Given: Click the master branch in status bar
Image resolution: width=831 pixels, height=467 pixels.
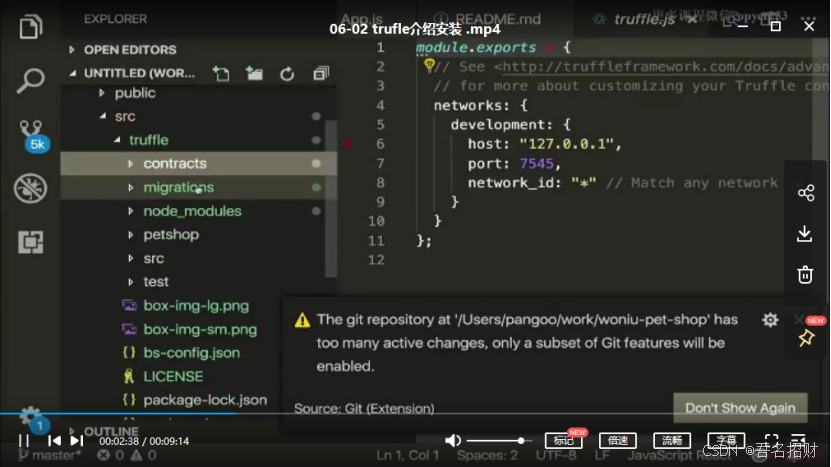Looking at the screenshot, I should pyautogui.click(x=50, y=455).
